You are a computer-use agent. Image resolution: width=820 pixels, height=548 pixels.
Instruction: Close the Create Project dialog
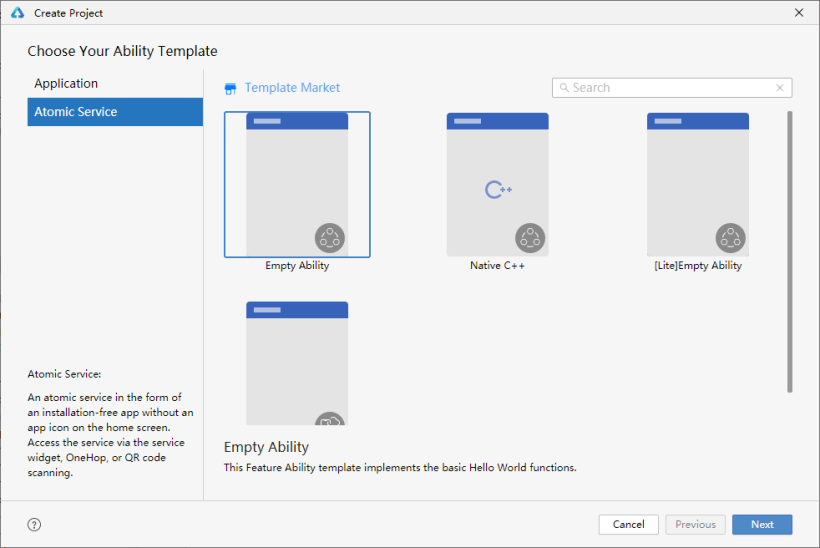(x=799, y=13)
